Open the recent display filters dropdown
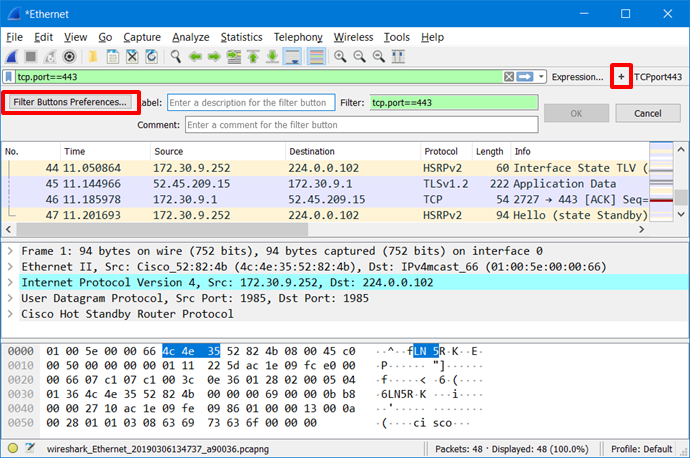The height and width of the screenshot is (458, 690). tap(541, 77)
